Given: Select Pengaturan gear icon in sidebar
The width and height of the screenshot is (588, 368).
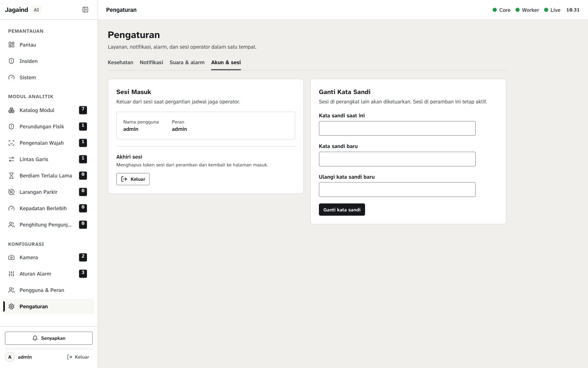Looking at the screenshot, I should pos(11,306).
